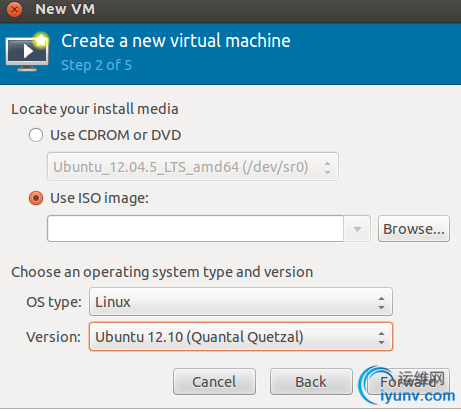The image size is (461, 412).
Task: Click the "Step 2 of 5" subtitle text
Action: pyautogui.click(x=97, y=65)
